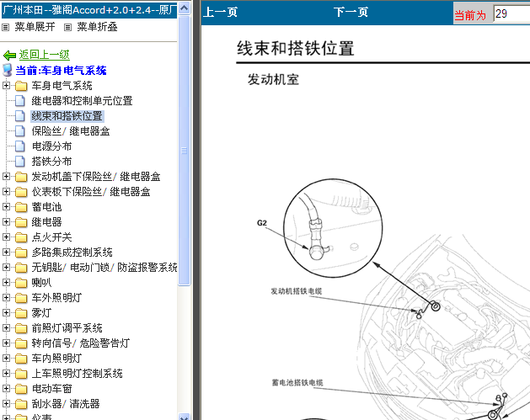Click the tree panel scroll-down arrow

point(184,417)
